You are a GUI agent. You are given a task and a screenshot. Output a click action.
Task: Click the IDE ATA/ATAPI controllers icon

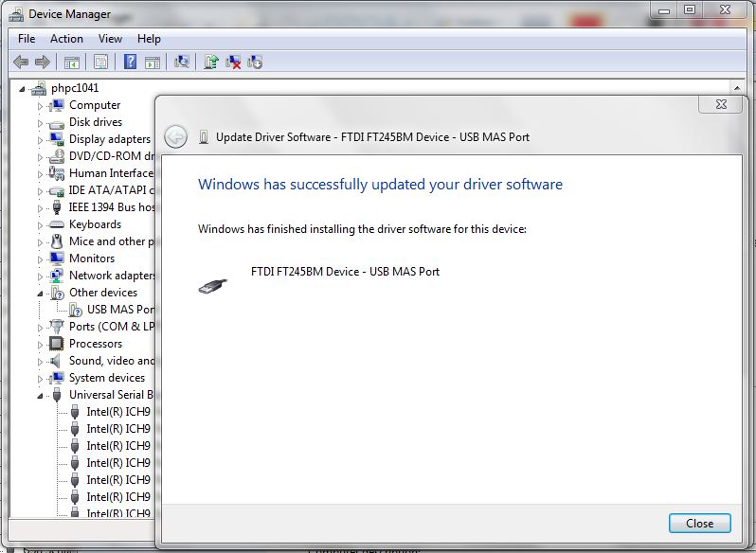coord(57,190)
